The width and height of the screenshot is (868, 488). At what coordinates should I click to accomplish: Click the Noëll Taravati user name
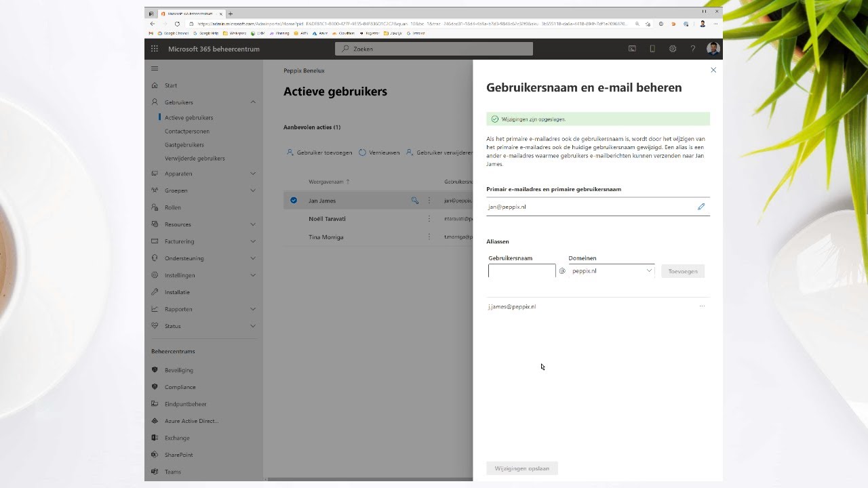[326, 219]
